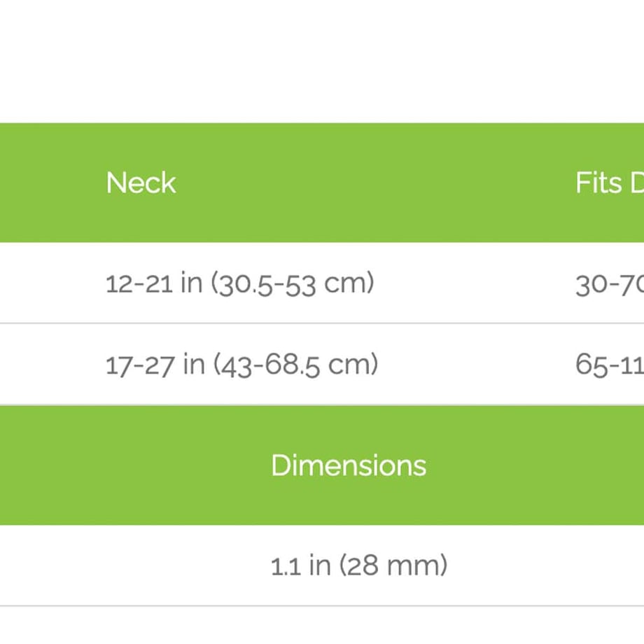Click the (43-68.5 cm) metric measurement

[x=295, y=365]
